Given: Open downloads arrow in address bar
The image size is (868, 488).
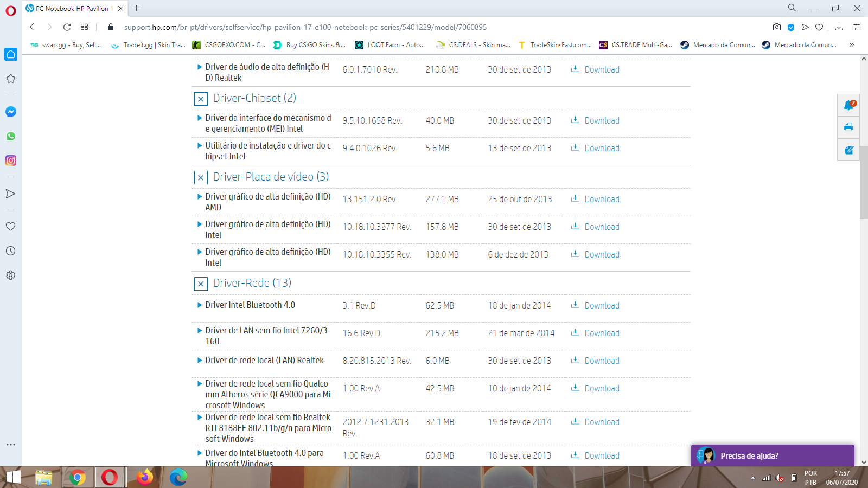Looking at the screenshot, I should 839,27.
